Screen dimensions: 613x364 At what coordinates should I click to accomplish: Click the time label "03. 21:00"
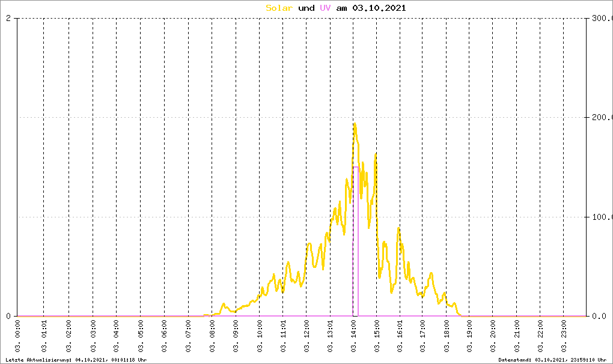coord(517,336)
